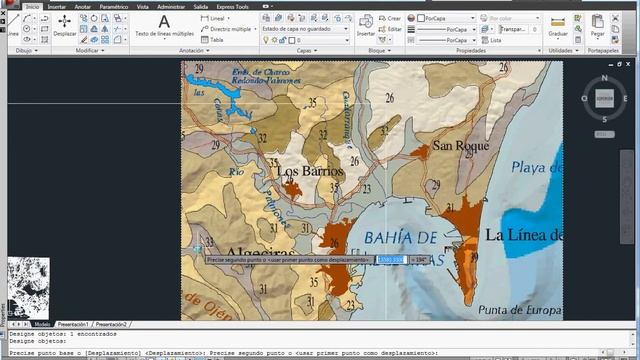Image resolution: width=640 pixels, height=360 pixels.
Task: Click the Texto de líneas múltiples tool
Action: (164, 26)
